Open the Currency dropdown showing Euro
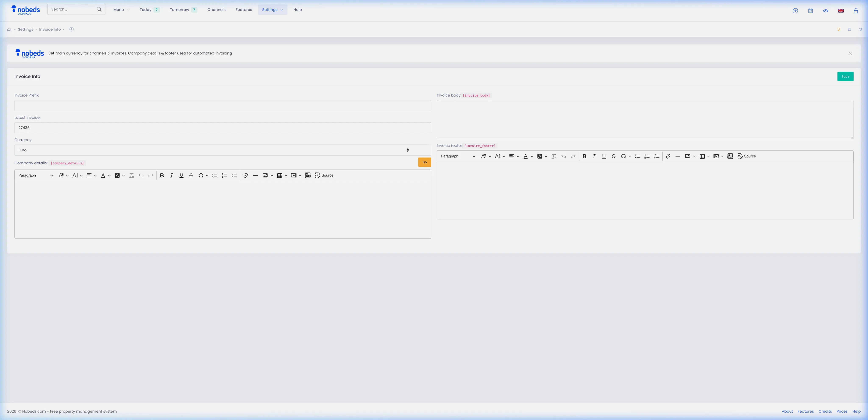Screen dimensions: 868x420 [222, 150]
